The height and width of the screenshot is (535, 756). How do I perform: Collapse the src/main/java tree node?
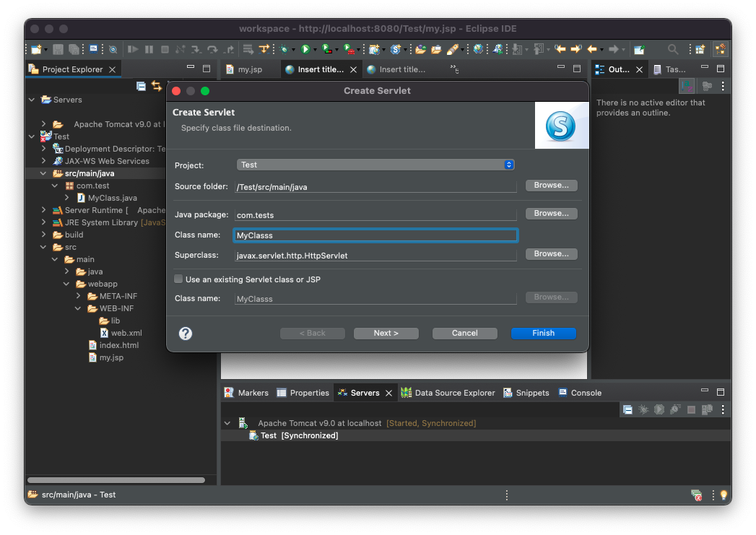tap(43, 173)
